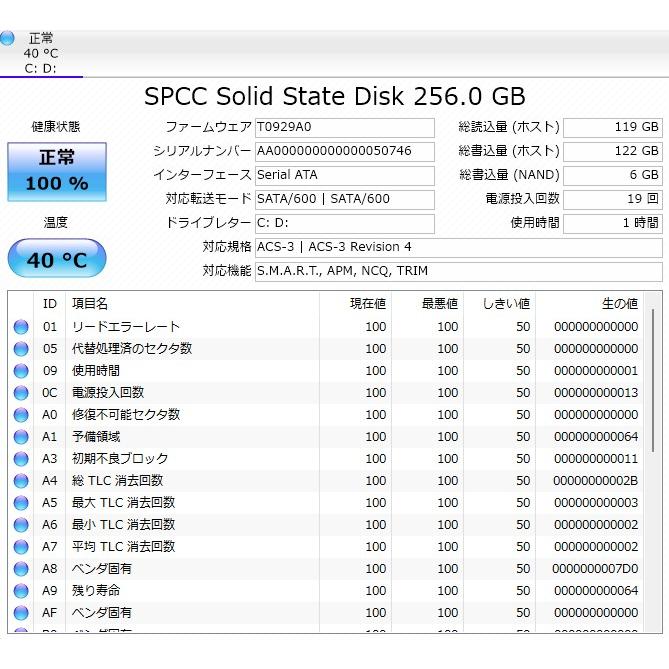Select the C: D: disk tab at top

(x=41, y=54)
